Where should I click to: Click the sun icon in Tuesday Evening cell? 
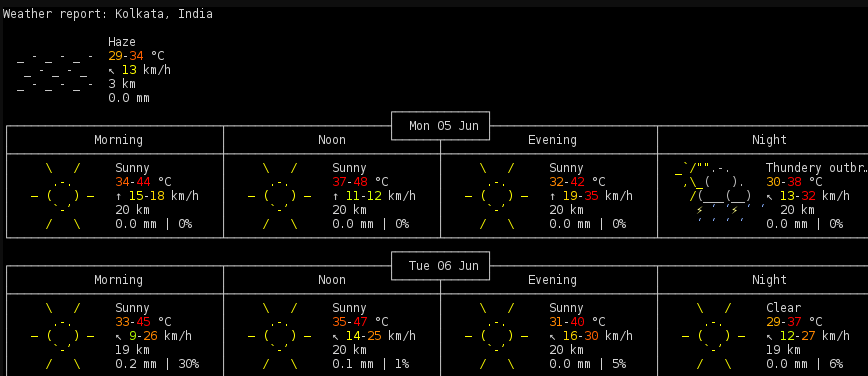(496, 336)
